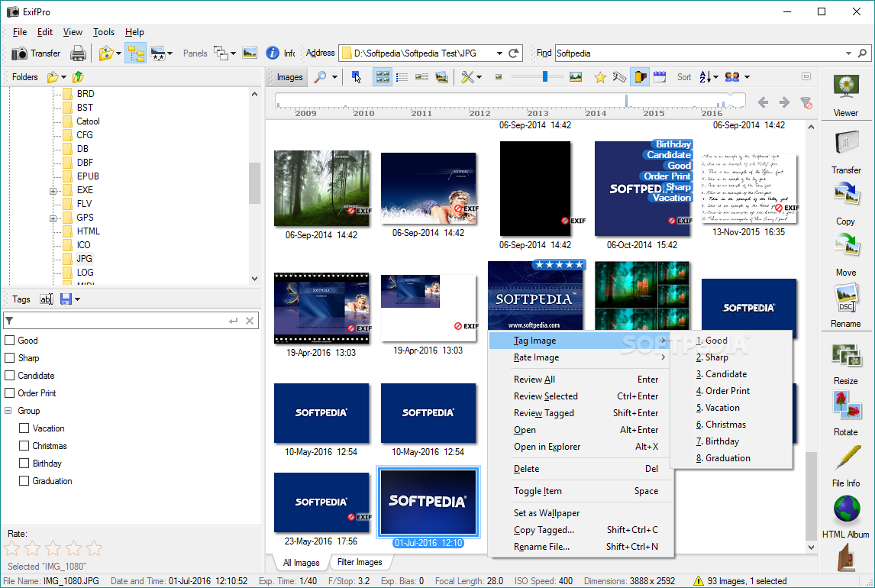Expand the EXE folder node
875x588 pixels.
pos(53,191)
